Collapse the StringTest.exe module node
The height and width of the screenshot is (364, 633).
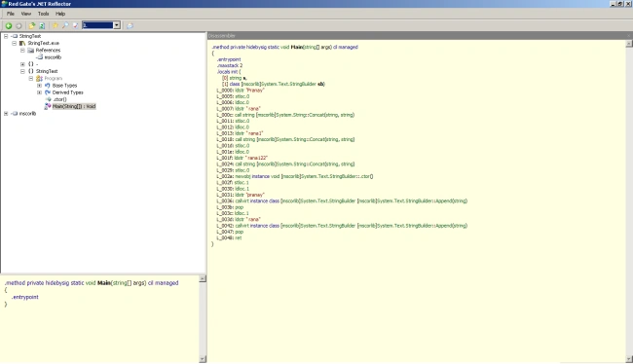click(x=15, y=43)
